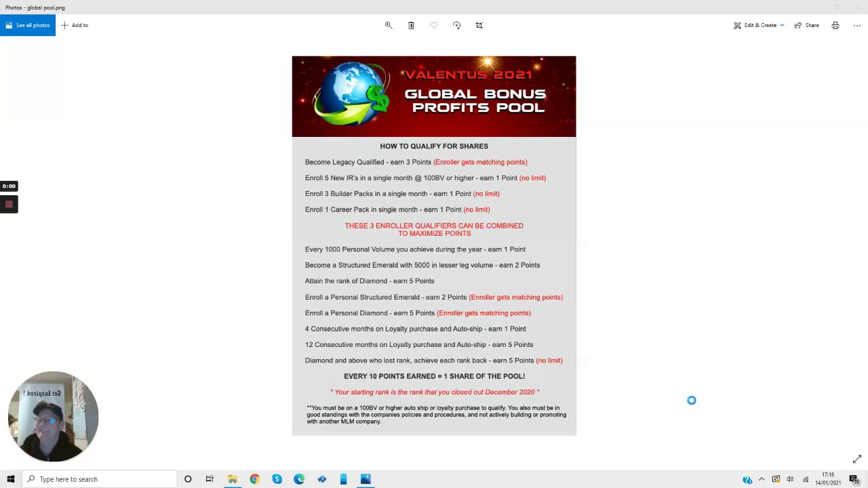868x488 pixels.
Task: Click 'Enroll 3 Builder Packs' line
Action: tap(402, 194)
